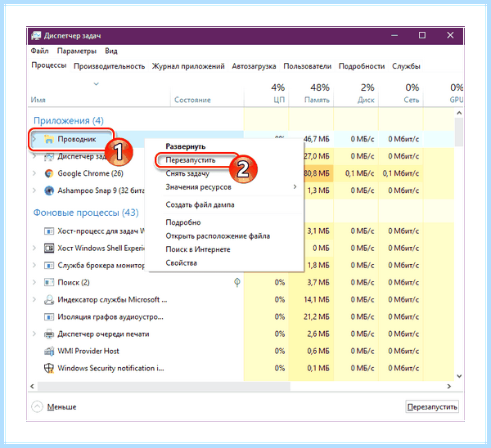Click the vertical scrollbar up arrow
Viewport: 491px width, 448px height.
[x=459, y=113]
